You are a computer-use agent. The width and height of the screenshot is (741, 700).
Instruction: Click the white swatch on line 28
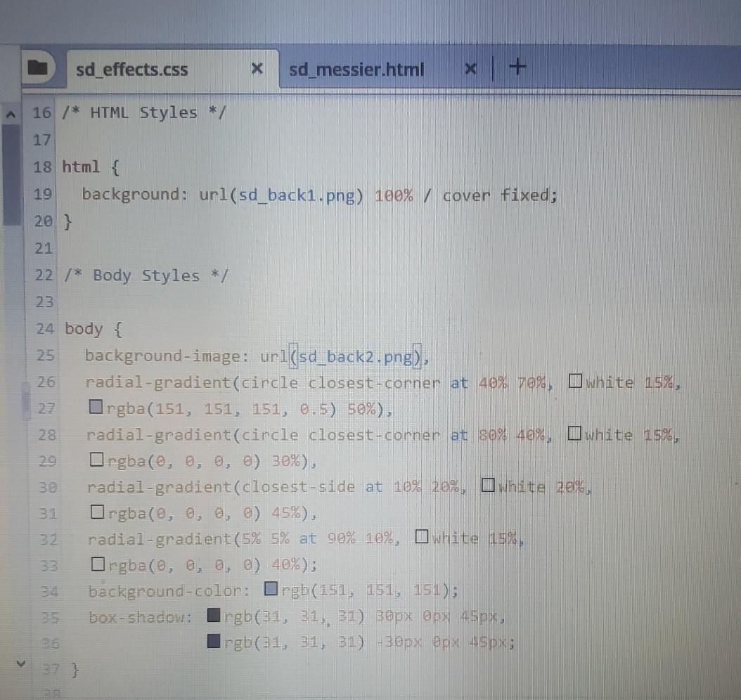575,434
